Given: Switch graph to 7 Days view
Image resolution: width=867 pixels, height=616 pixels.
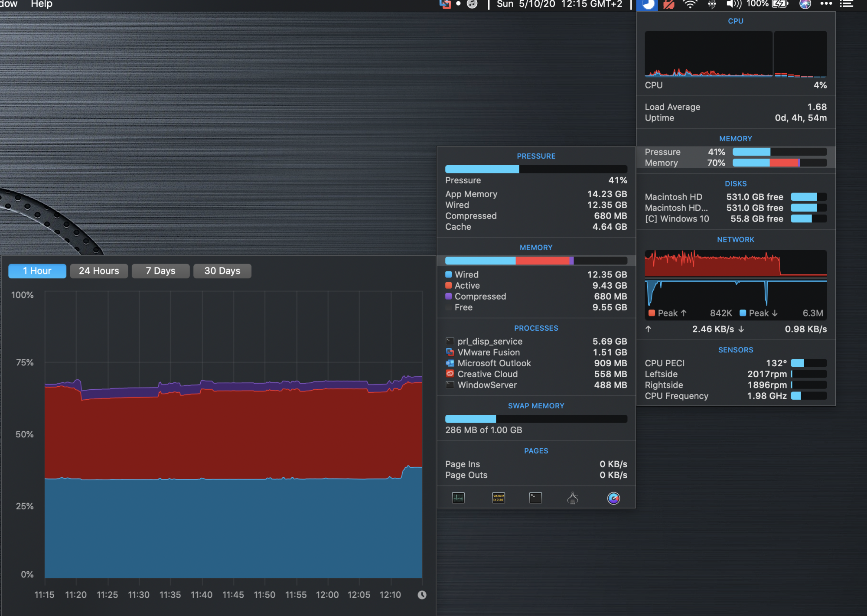Looking at the screenshot, I should coord(160,271).
